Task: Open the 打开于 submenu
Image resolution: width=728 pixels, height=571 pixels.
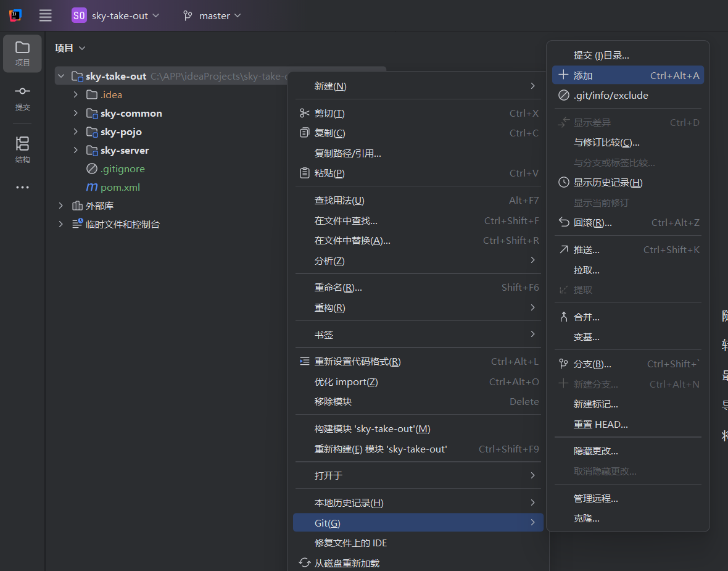Action: point(418,476)
